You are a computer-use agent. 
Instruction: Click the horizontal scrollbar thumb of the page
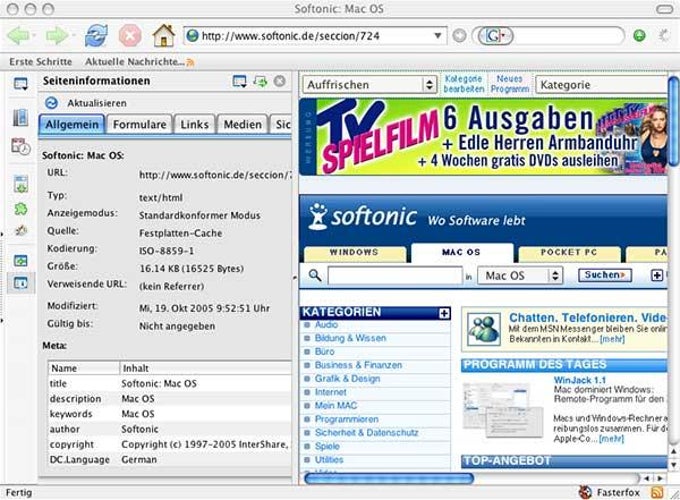pyautogui.click(x=389, y=478)
